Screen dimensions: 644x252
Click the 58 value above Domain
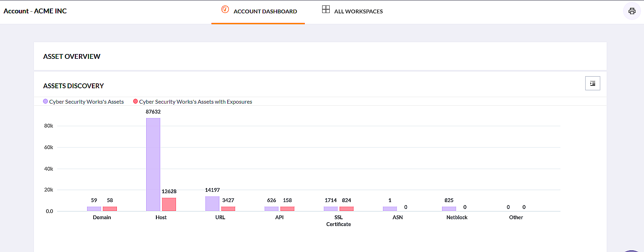[x=110, y=200]
